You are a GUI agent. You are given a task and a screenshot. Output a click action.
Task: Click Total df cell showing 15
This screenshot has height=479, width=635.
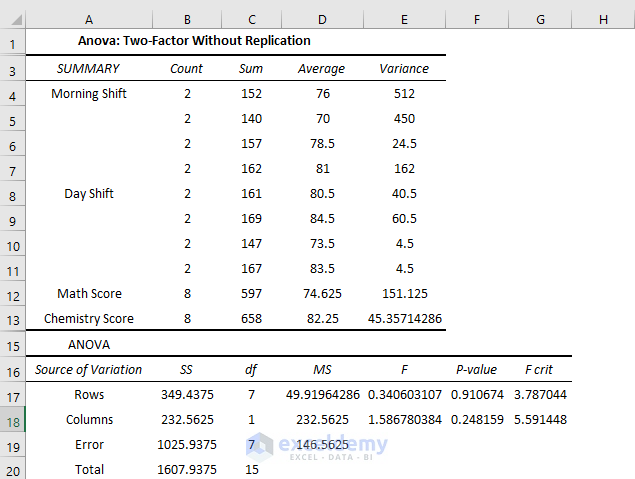pyautogui.click(x=251, y=470)
